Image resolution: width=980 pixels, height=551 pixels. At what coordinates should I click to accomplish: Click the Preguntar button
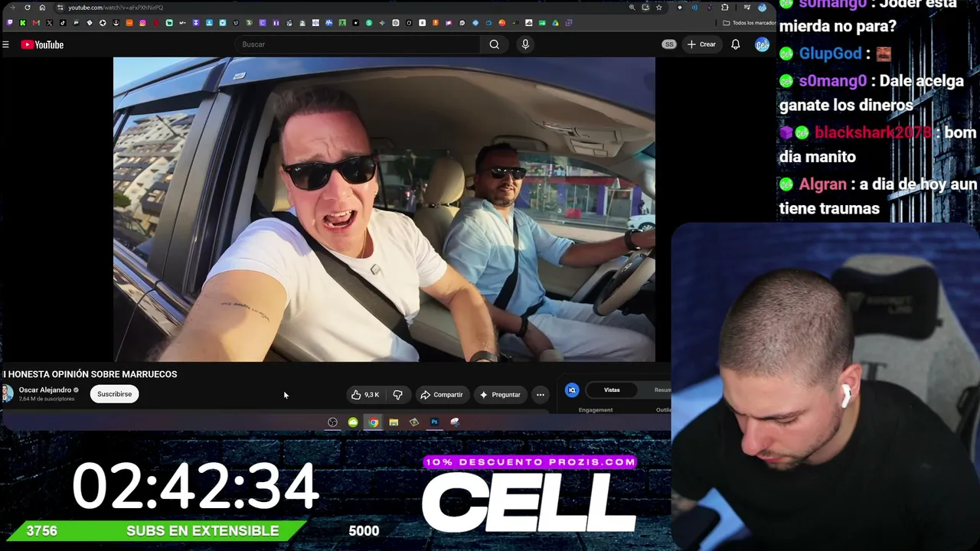coord(500,395)
